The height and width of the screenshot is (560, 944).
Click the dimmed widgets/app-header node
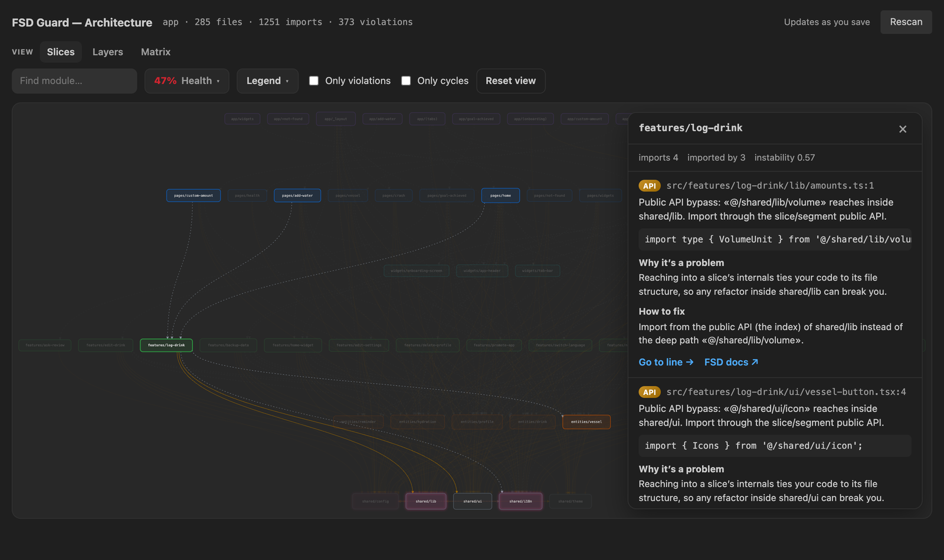coord(482,271)
